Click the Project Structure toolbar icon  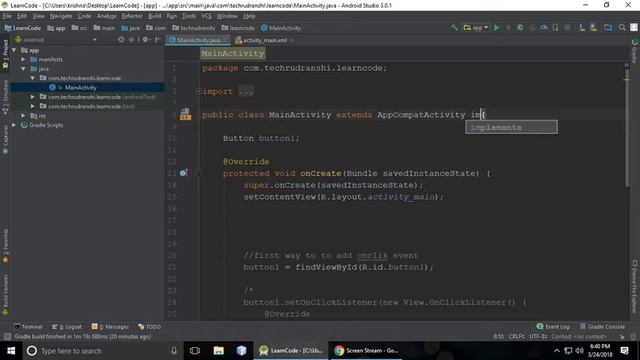click(608, 28)
